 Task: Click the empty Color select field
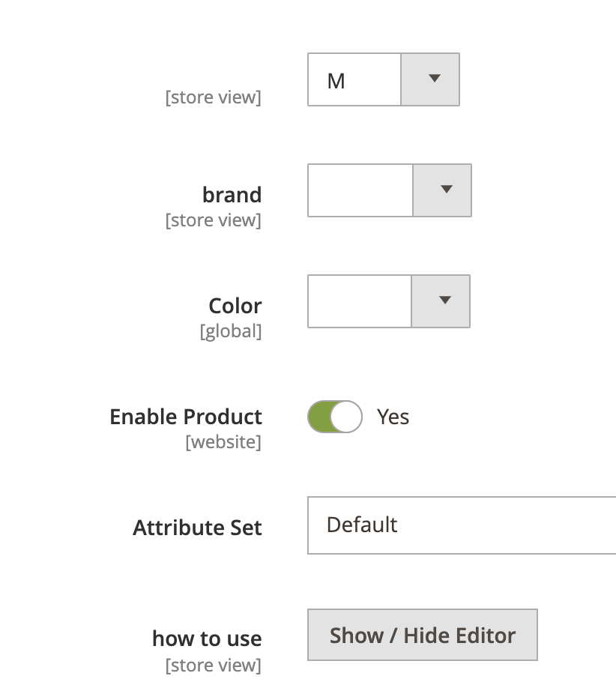point(359,301)
